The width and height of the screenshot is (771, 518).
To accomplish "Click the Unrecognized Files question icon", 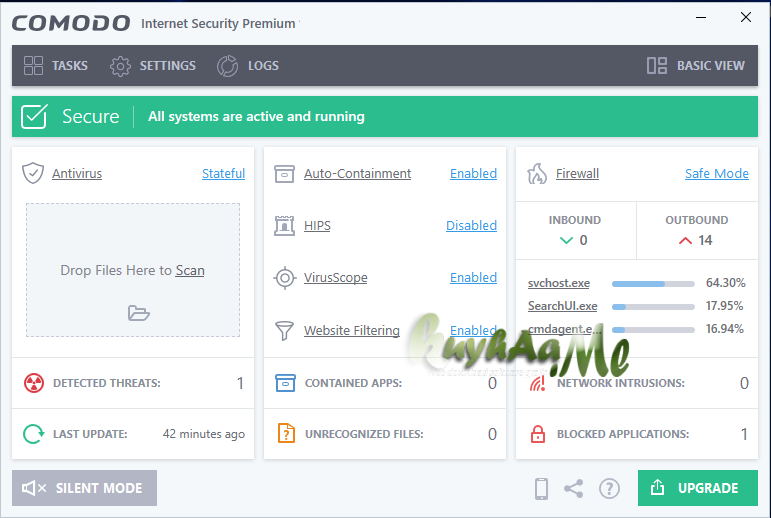I will point(286,433).
